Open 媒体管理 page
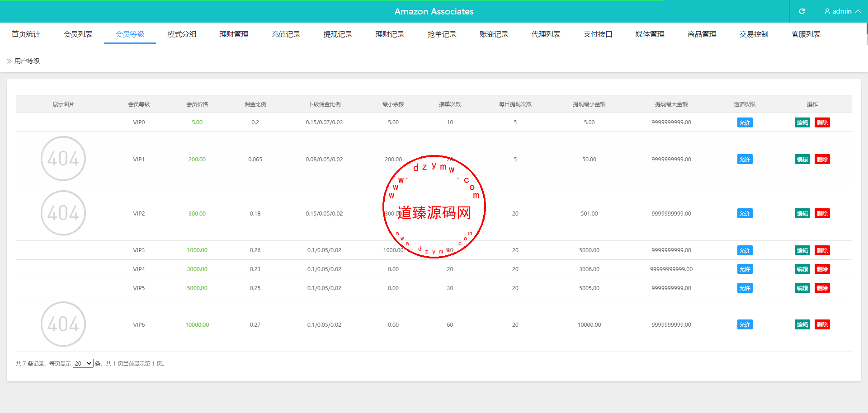This screenshot has width=868, height=413. tap(650, 34)
